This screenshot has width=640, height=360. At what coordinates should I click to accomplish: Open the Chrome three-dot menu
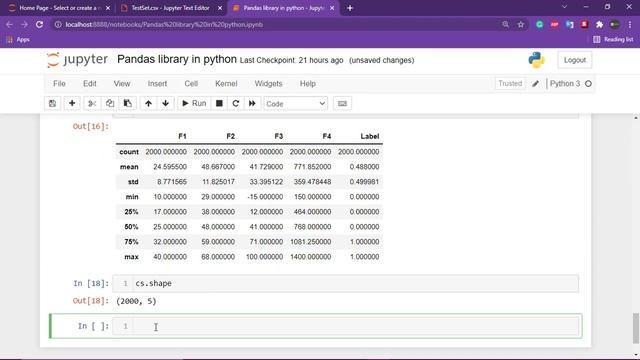pos(630,24)
